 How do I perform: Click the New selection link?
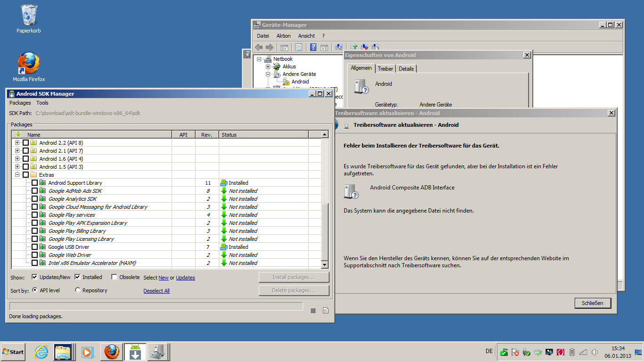coord(164,278)
